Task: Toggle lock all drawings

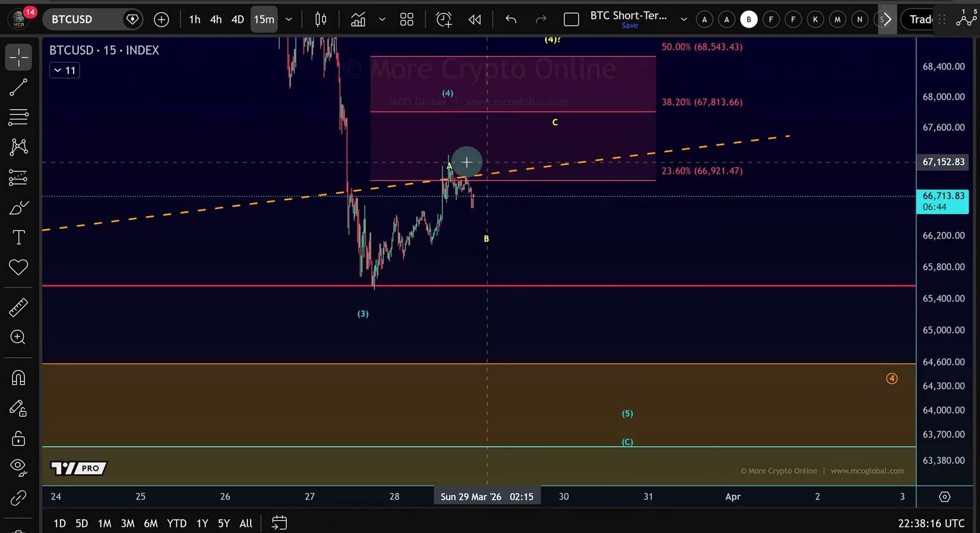Action: coord(18,438)
